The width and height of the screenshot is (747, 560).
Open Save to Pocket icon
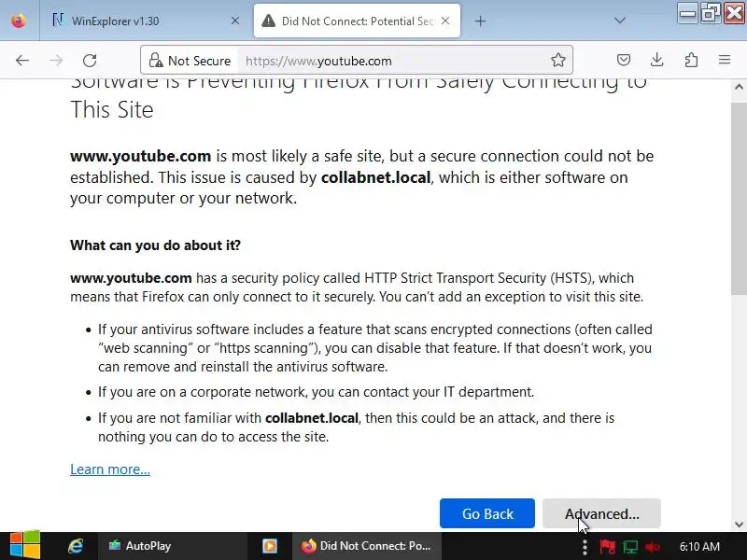tap(624, 61)
